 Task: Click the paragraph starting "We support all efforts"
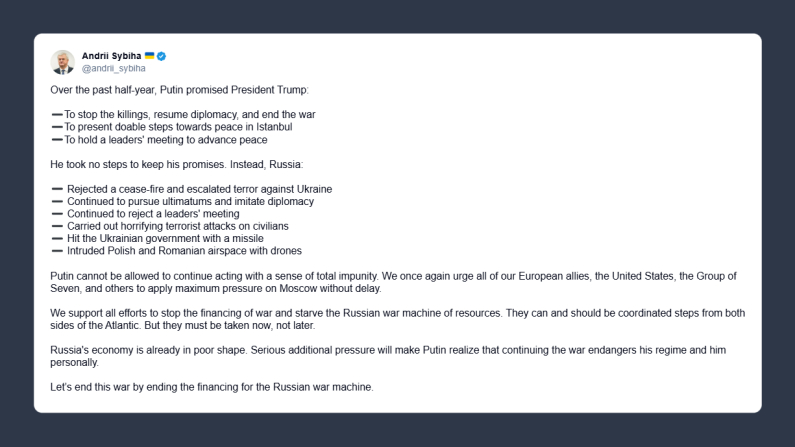397,319
